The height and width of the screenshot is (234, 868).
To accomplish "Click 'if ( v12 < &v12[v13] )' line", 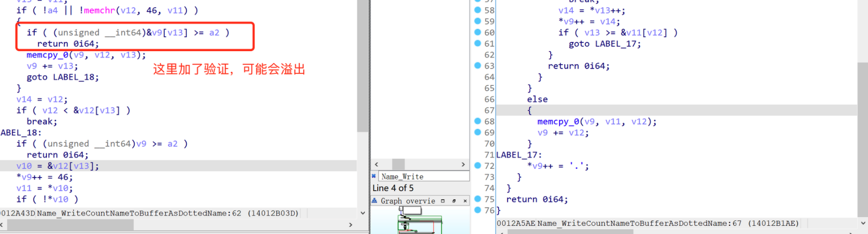I will pos(73,110).
